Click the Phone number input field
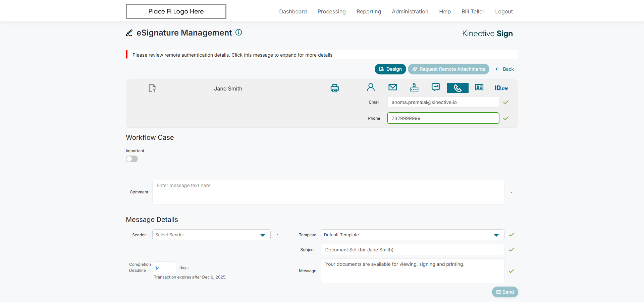This screenshot has width=644, height=302. tap(443, 118)
